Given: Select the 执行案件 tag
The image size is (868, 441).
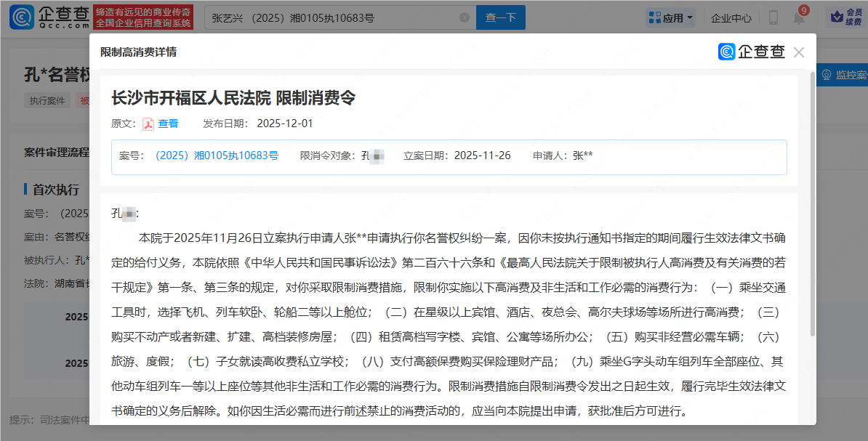Looking at the screenshot, I should [x=47, y=101].
